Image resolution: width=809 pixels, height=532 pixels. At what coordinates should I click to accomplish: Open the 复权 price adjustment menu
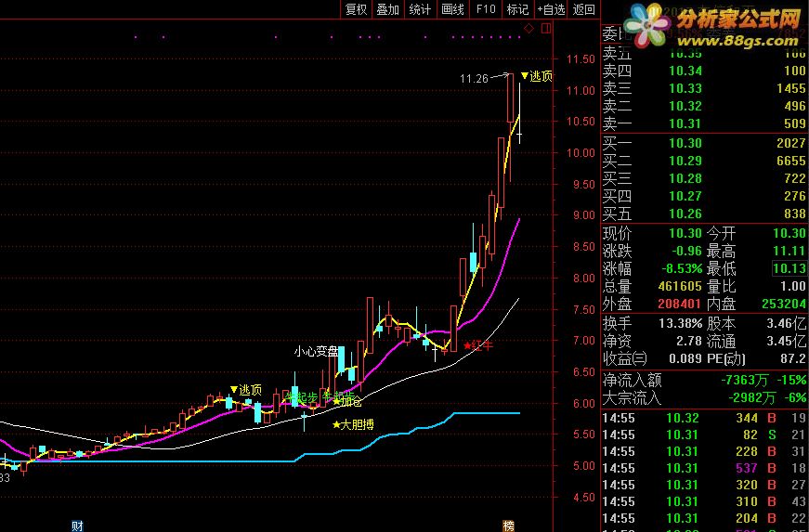(356, 9)
